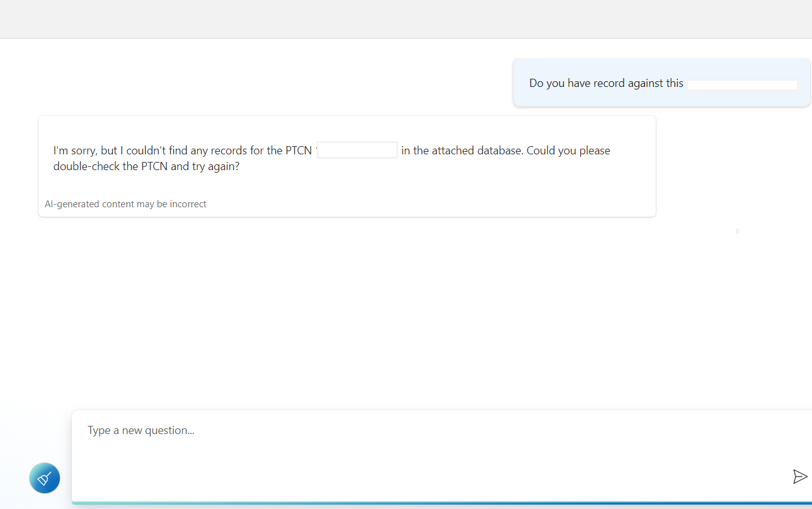Click the redacted field in the user message
The height and width of the screenshot is (509, 812).
pos(742,83)
